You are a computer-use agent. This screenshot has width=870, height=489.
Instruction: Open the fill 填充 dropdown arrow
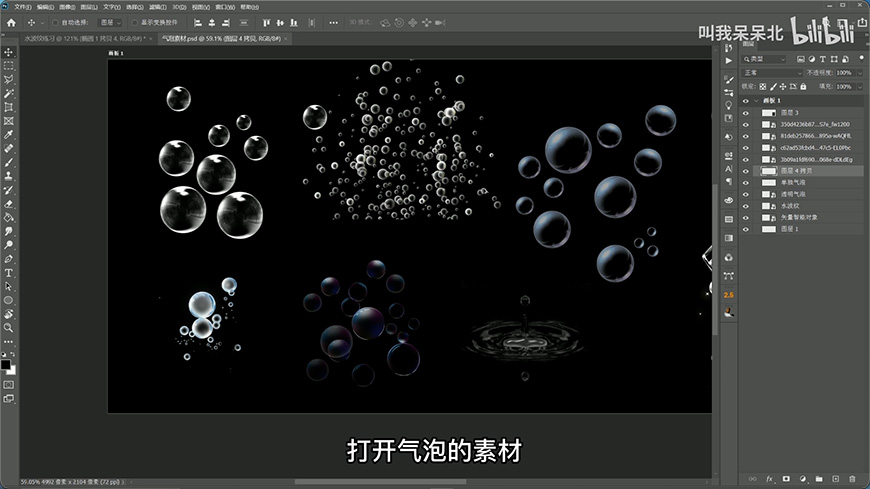click(860, 87)
